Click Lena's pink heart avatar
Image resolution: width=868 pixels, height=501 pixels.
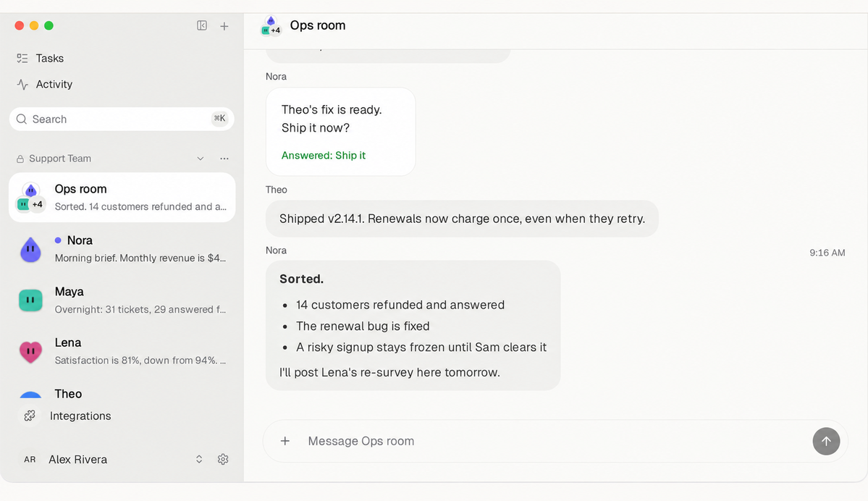click(30, 351)
